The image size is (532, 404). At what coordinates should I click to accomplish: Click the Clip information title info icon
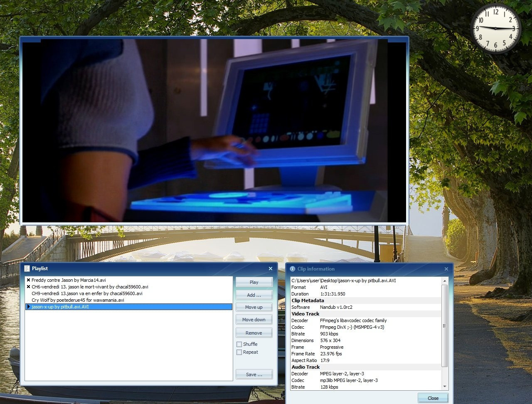pyautogui.click(x=292, y=269)
